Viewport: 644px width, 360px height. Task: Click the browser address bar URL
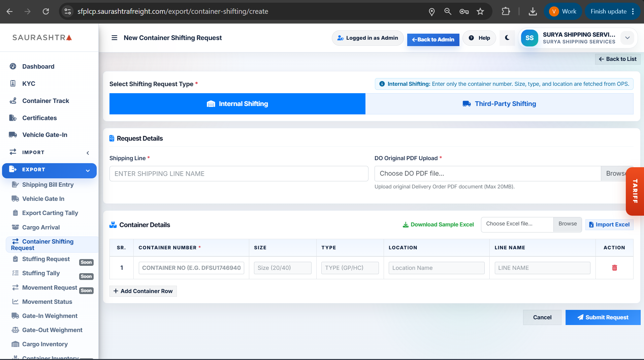[x=173, y=11]
